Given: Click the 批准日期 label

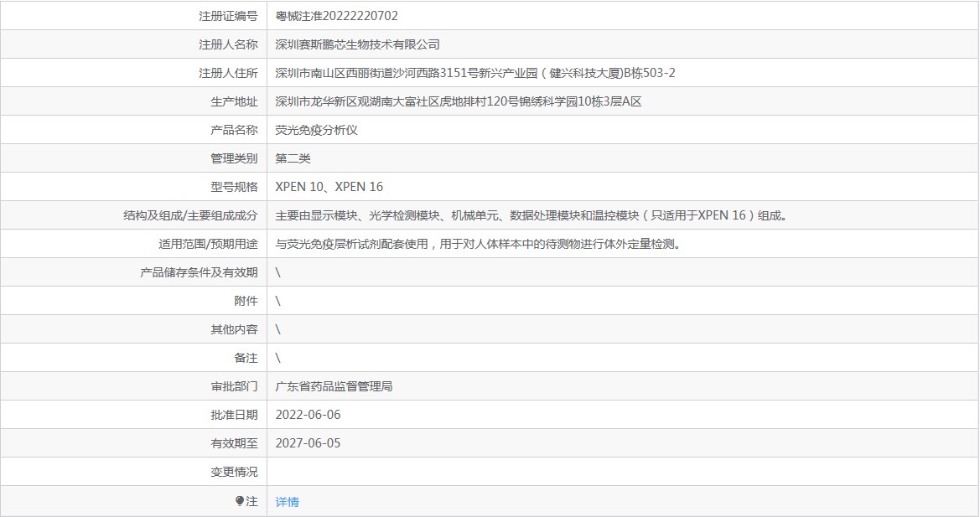Looking at the screenshot, I should [x=234, y=415].
